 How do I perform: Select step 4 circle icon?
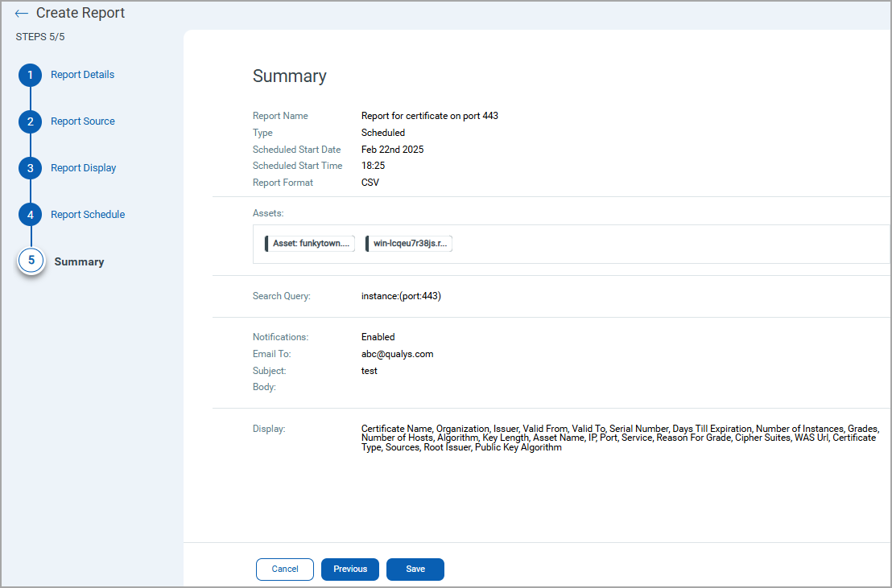point(30,215)
